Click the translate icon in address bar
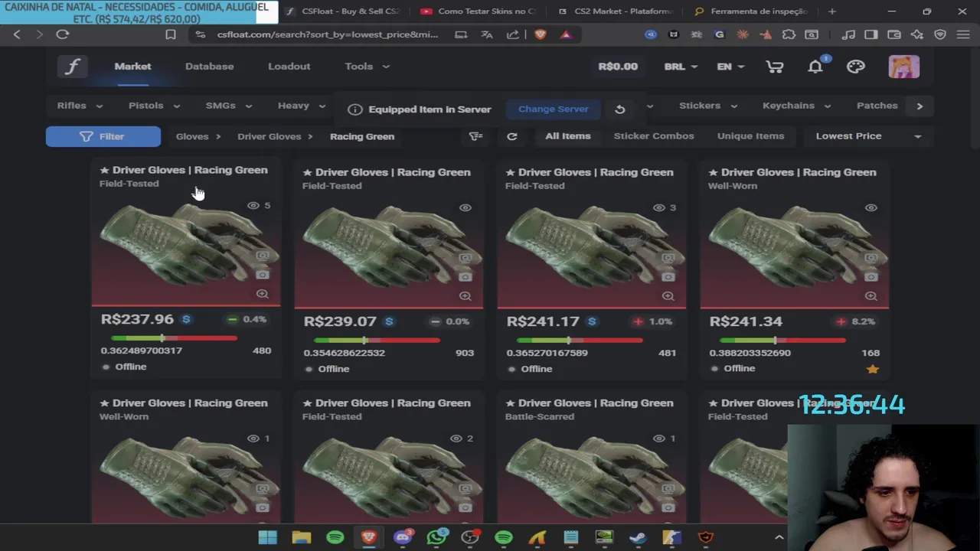 486,34
